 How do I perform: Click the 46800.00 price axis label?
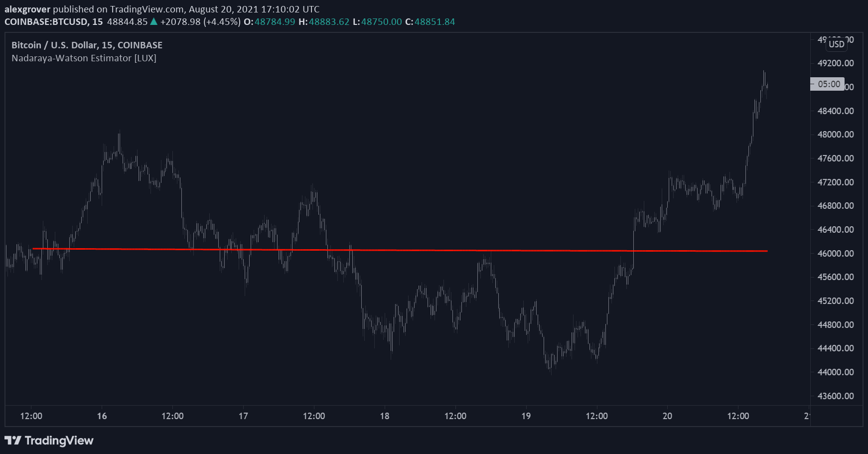coord(836,206)
